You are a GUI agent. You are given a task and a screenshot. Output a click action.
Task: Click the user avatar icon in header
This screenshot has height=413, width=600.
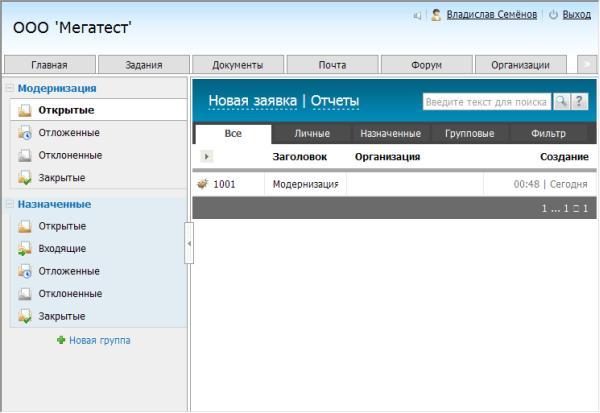click(436, 15)
